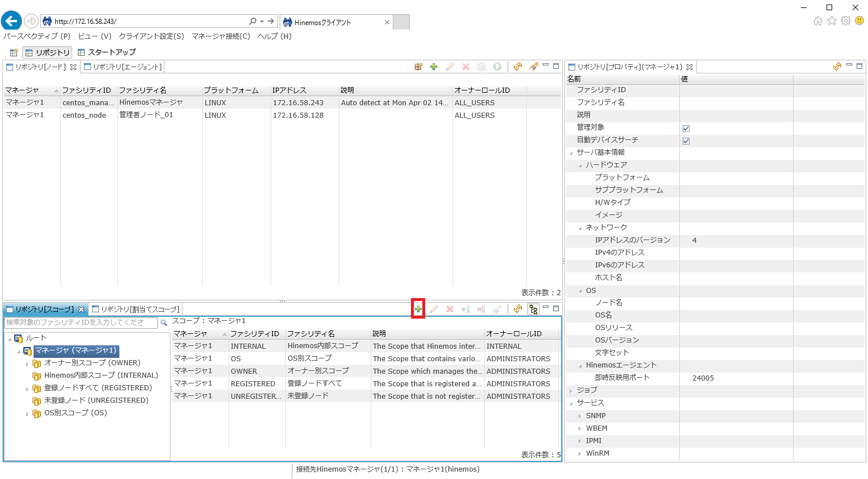Screen dimensions: 868x479
Task: Expand the SNMP property node
Action: tap(580, 416)
